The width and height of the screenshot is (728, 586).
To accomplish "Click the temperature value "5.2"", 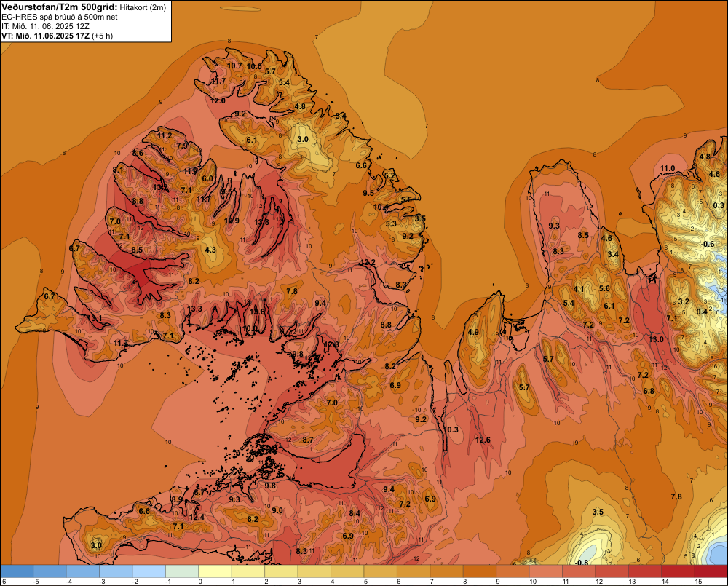I will point(389,175).
